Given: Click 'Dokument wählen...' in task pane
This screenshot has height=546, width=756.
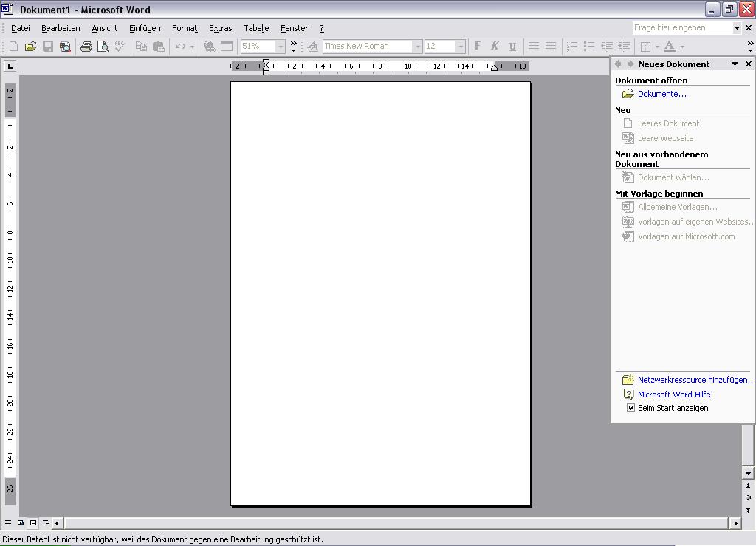Looking at the screenshot, I should 673,177.
